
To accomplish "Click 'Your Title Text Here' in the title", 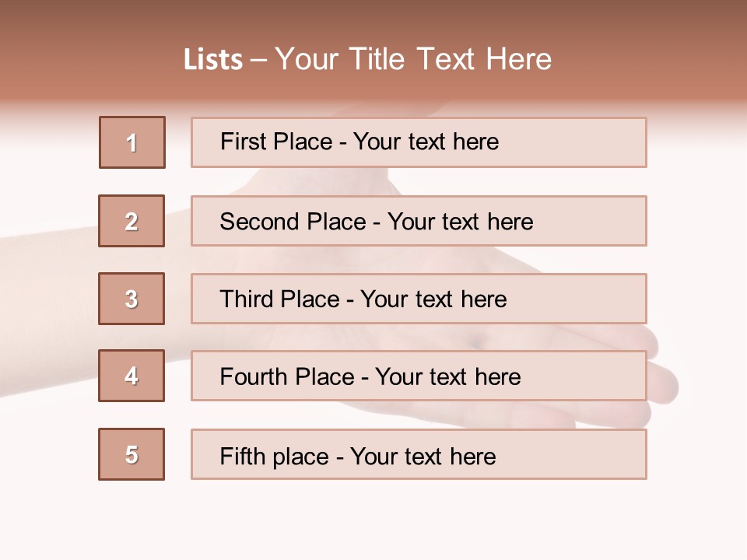I will [x=413, y=59].
